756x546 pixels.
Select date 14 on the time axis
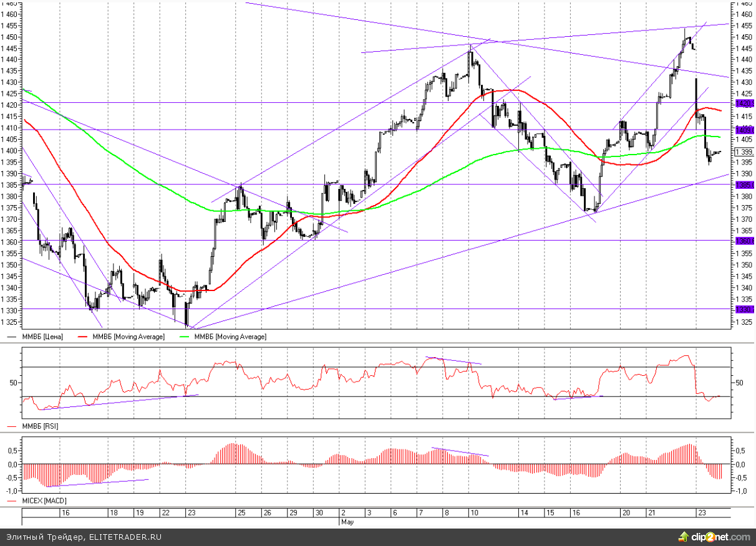525,512
